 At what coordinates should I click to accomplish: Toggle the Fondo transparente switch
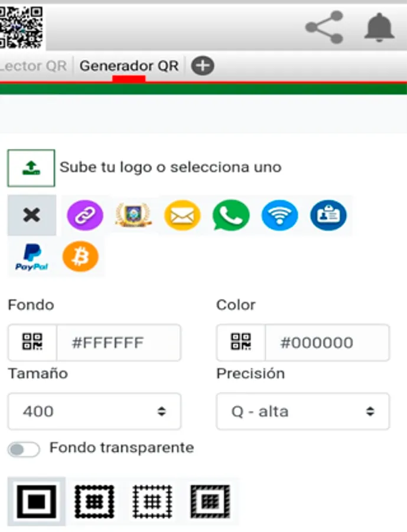[x=24, y=450]
